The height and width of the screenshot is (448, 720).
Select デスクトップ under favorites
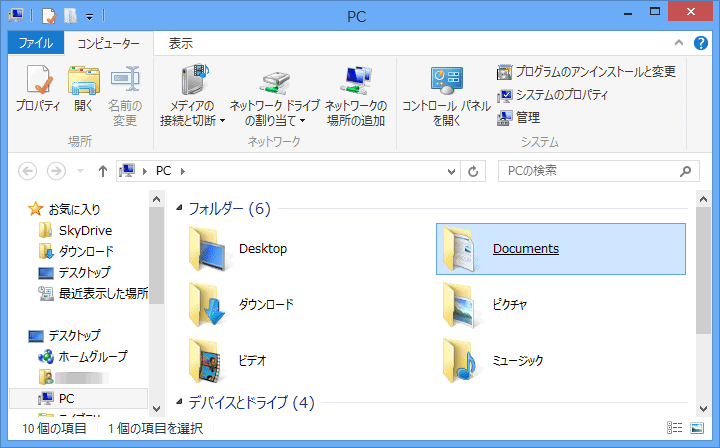pyautogui.click(x=74, y=273)
